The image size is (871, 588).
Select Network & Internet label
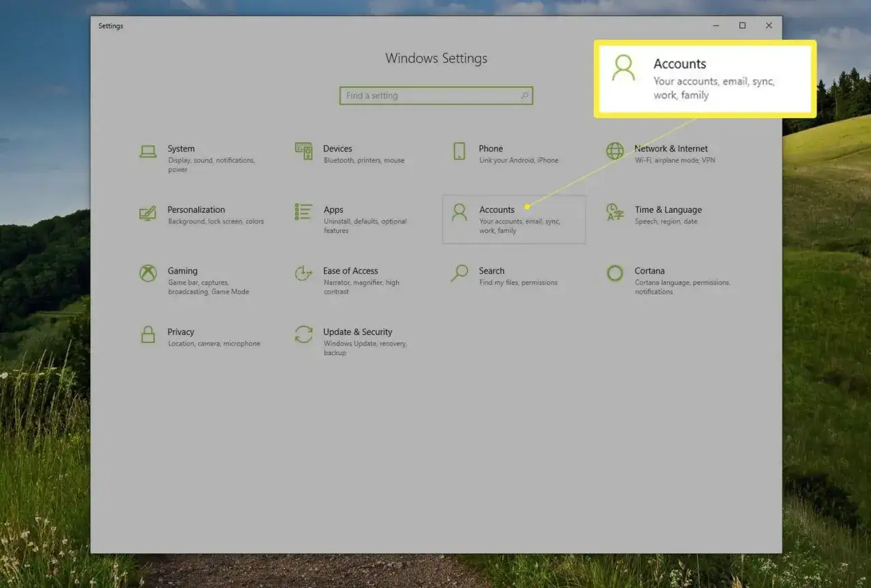671,148
